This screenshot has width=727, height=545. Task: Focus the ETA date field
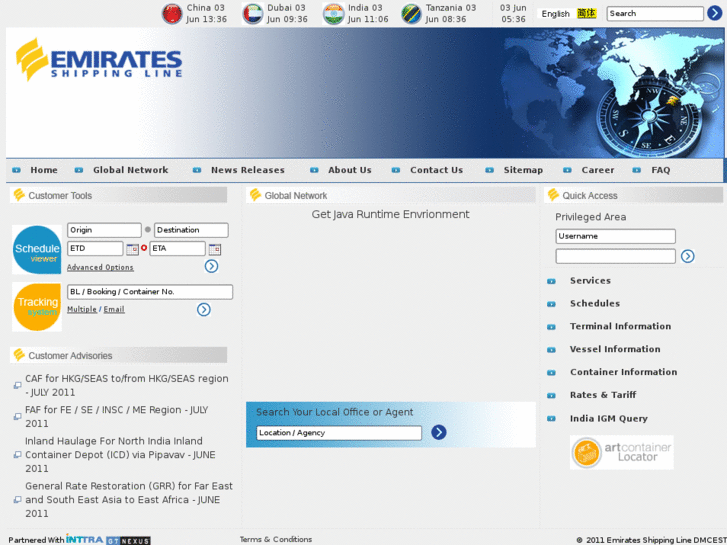(x=178, y=249)
